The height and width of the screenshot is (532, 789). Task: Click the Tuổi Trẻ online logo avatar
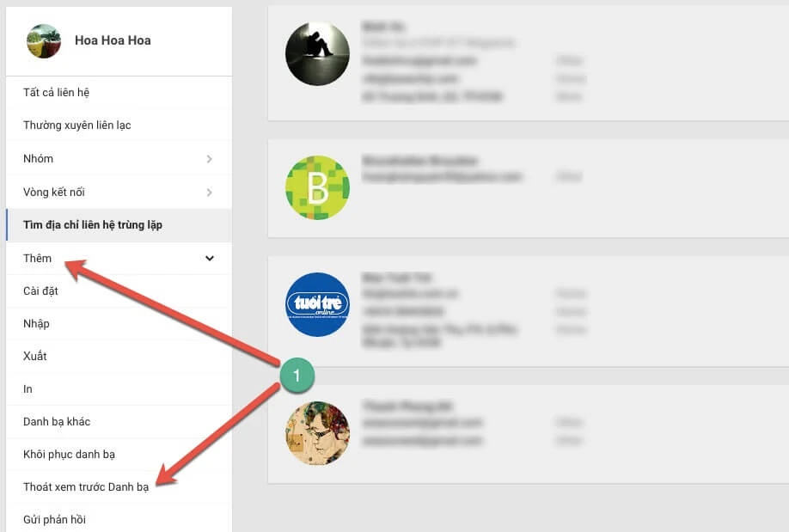pos(317,304)
